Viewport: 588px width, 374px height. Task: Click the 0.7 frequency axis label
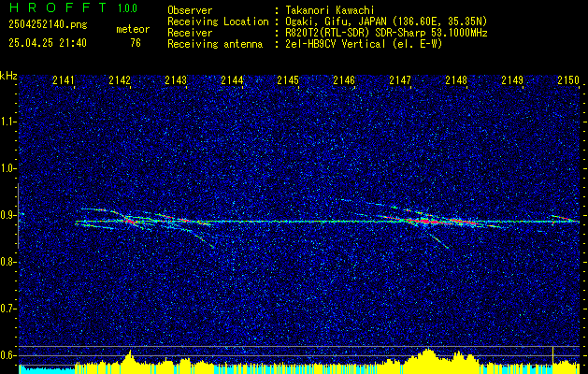pos(7,309)
